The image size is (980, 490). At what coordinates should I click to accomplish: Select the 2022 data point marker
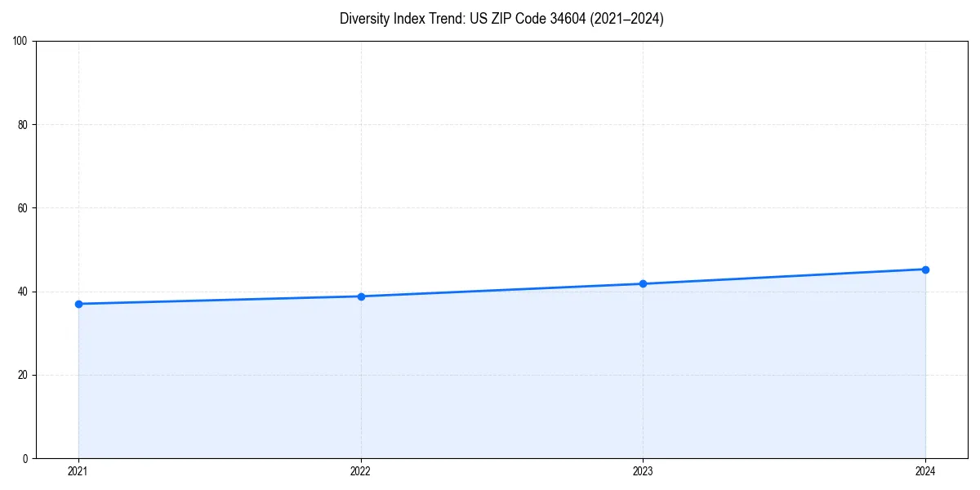(x=361, y=296)
